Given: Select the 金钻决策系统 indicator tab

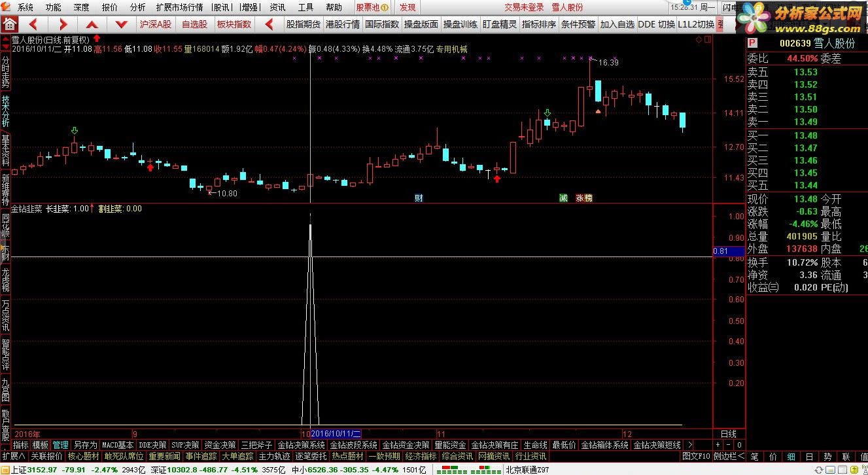Looking at the screenshot, I should [x=301, y=445].
